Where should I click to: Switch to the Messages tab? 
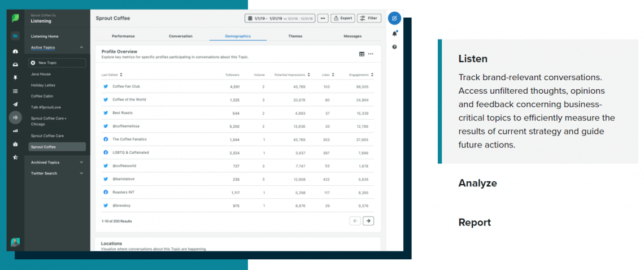pyautogui.click(x=353, y=36)
